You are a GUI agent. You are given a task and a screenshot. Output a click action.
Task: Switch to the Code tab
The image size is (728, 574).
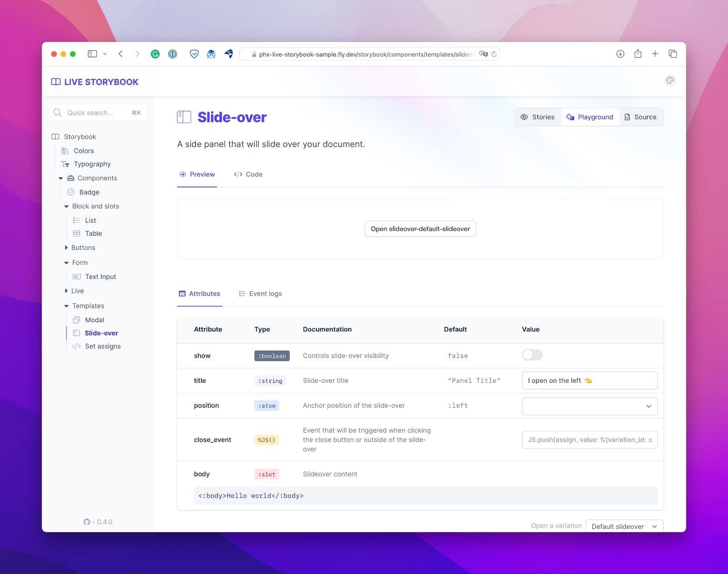coord(248,174)
